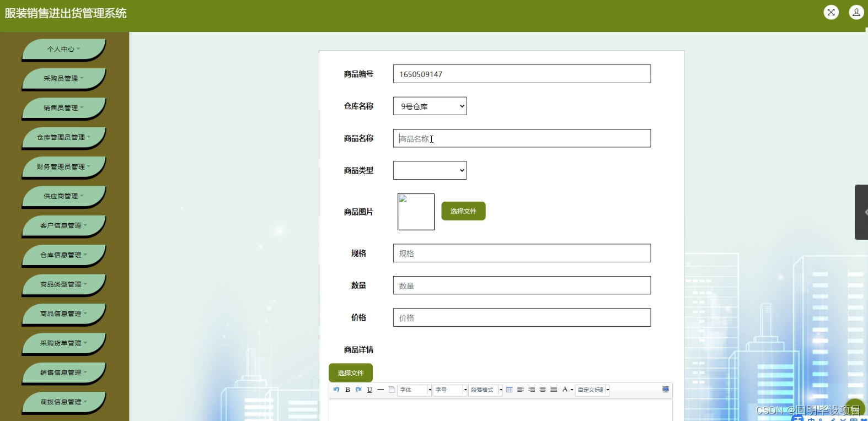Focus the 规格 input field
This screenshot has height=421, width=868.
point(522,253)
